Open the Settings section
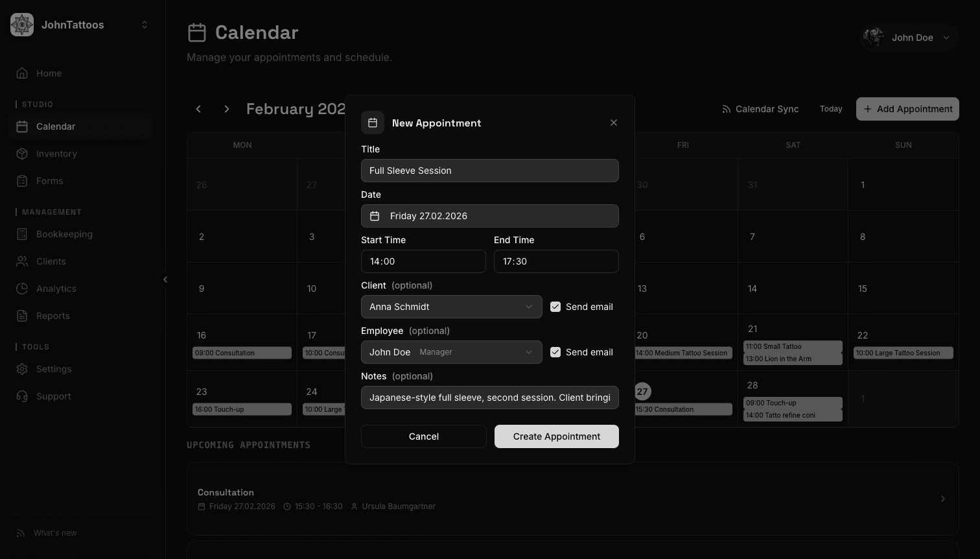This screenshot has width=980, height=559. pyautogui.click(x=54, y=369)
